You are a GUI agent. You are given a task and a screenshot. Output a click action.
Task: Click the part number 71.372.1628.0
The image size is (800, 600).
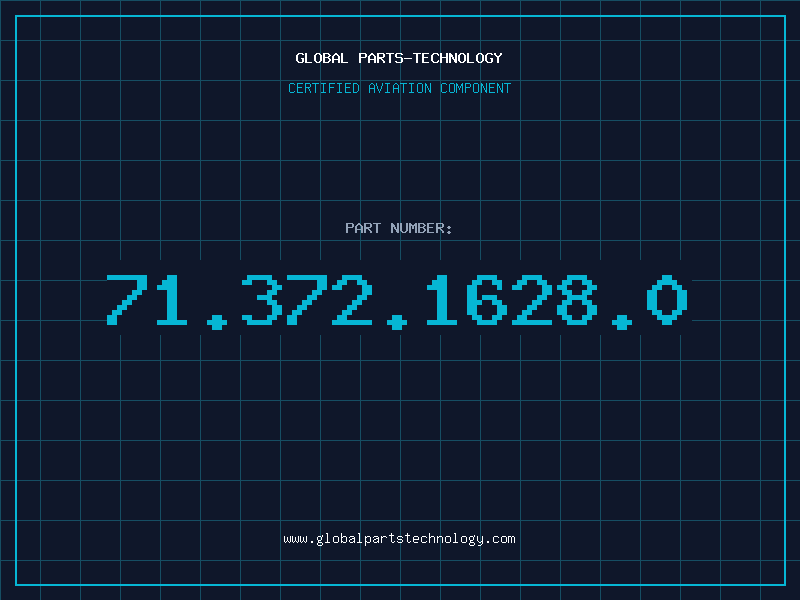397,301
